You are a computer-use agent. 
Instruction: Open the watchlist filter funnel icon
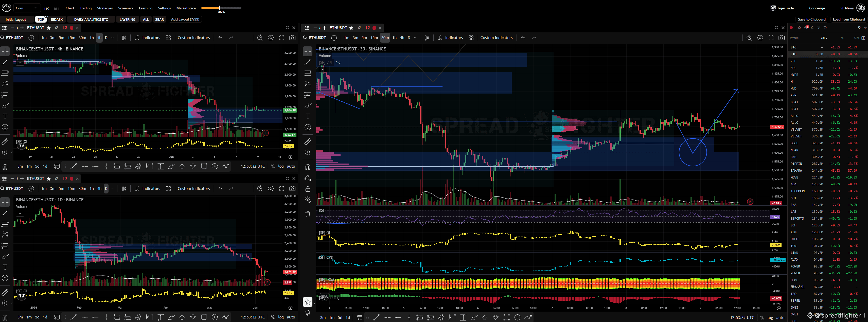pyautogui.click(x=819, y=28)
